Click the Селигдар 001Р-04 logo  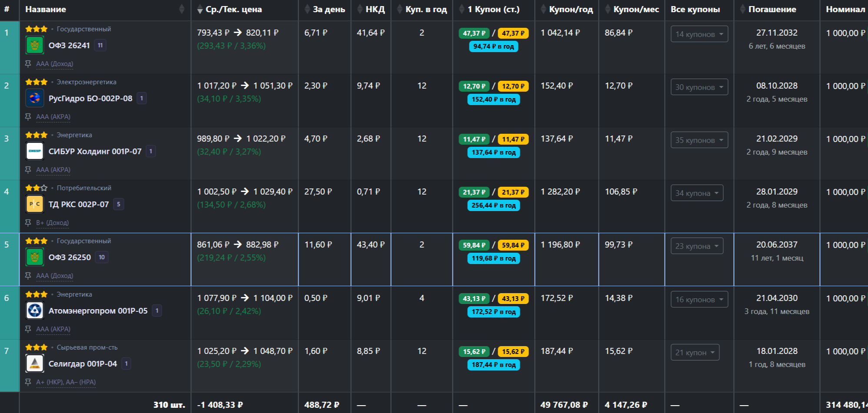[x=35, y=363]
